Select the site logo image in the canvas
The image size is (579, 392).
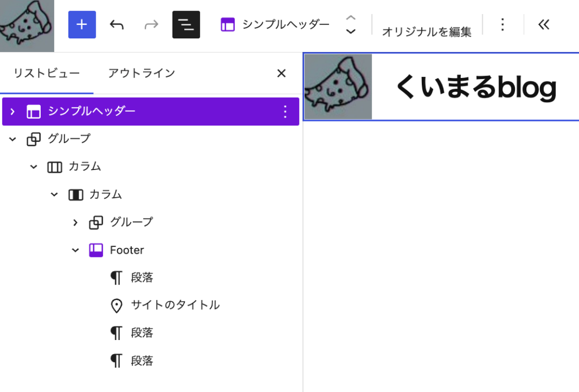[338, 86]
